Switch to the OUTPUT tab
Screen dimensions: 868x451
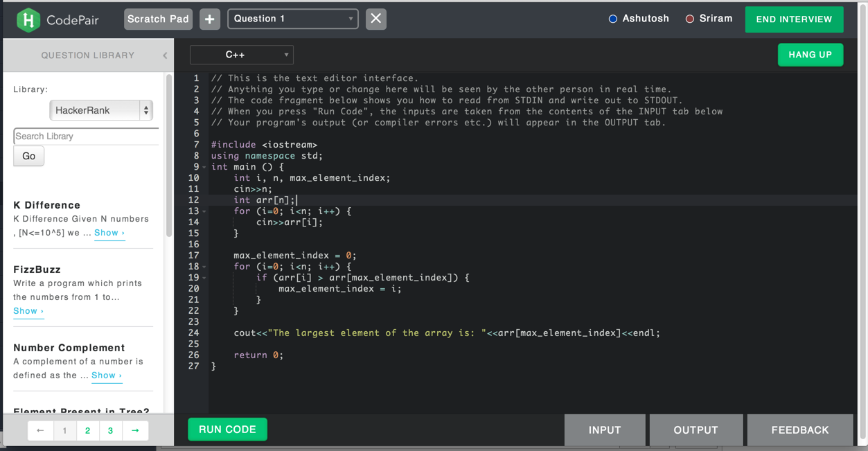[696, 430]
